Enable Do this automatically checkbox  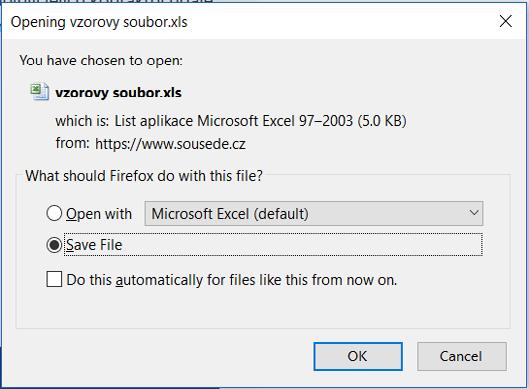click(x=54, y=279)
